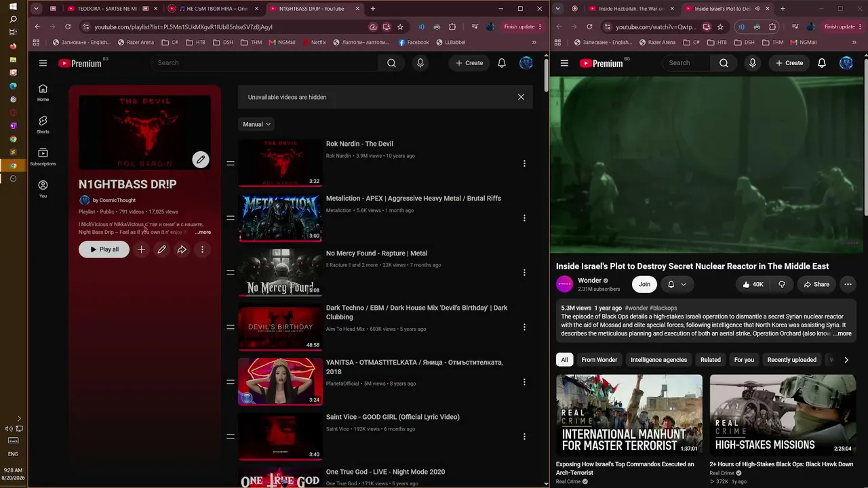
Task: Expand video description with ...more in right window
Action: click(842, 333)
